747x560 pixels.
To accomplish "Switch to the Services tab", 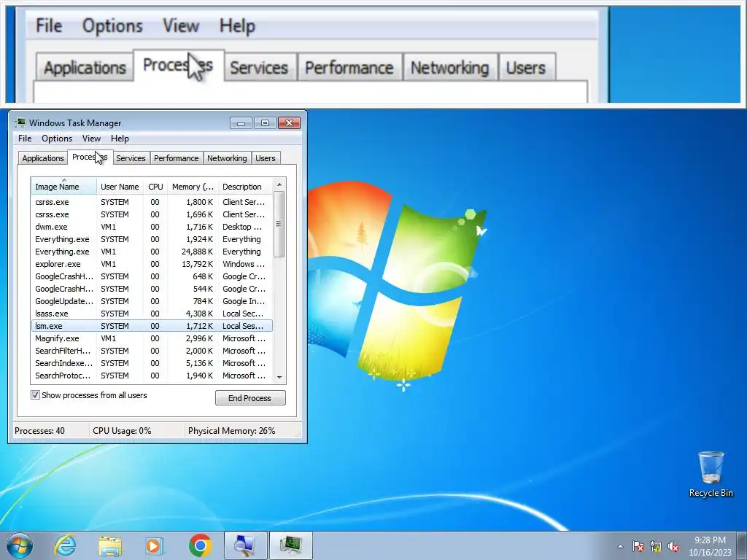I will (x=131, y=158).
